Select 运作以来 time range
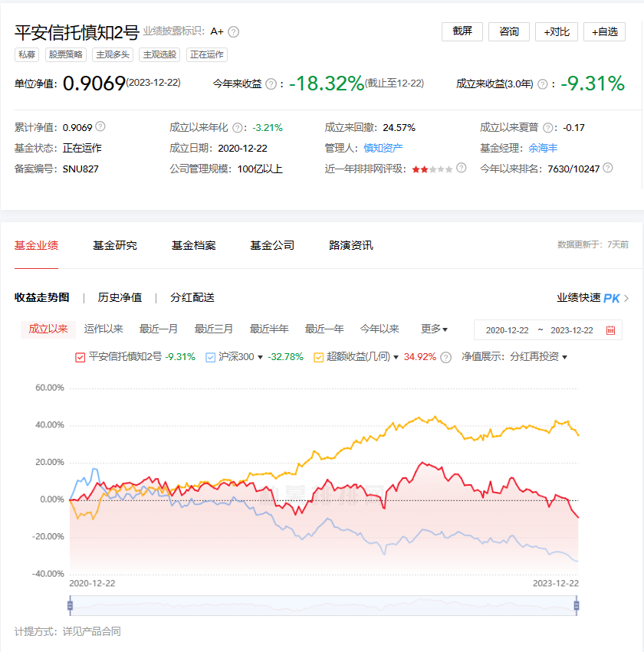Viewport: 644px width, 652px height. (x=103, y=329)
